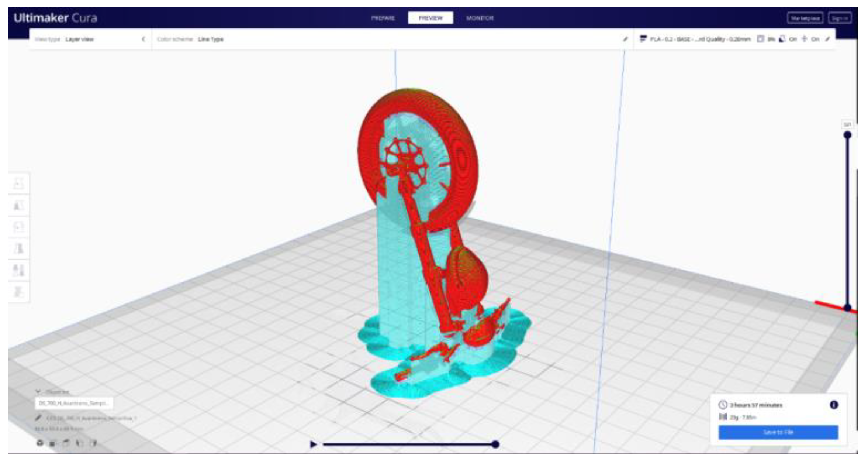The image size is (868, 460).
Task: Switch to left side view camera icon
Action: coord(80,443)
